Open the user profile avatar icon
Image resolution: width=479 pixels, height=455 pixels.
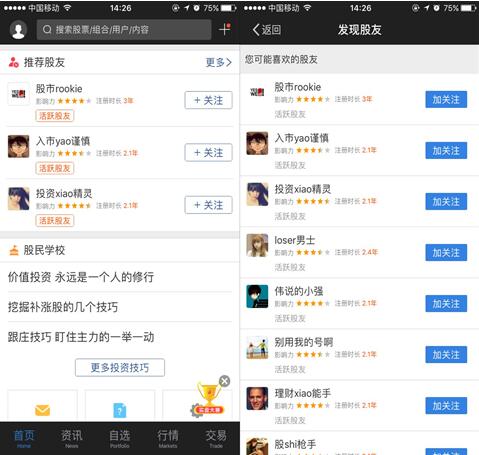point(18,30)
